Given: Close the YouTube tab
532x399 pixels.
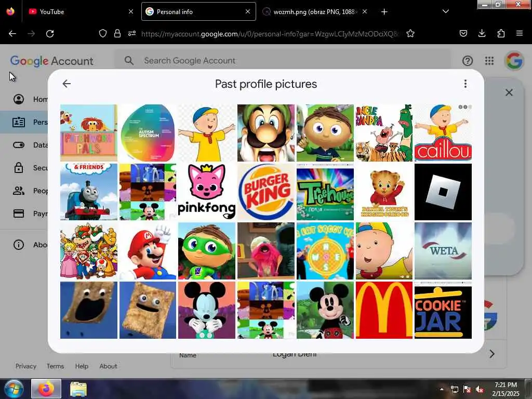Looking at the screenshot, I should [130, 11].
